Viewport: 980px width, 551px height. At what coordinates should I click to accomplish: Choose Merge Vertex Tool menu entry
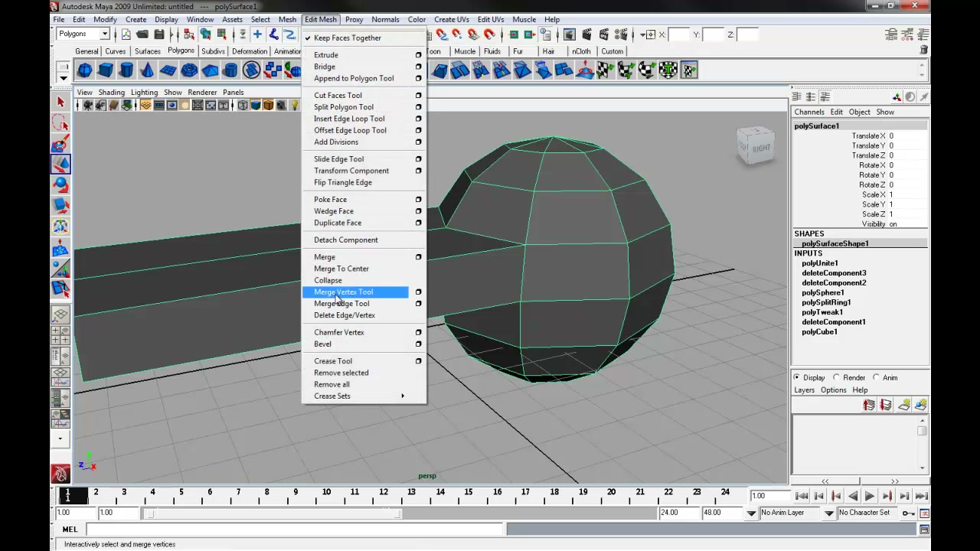click(344, 292)
